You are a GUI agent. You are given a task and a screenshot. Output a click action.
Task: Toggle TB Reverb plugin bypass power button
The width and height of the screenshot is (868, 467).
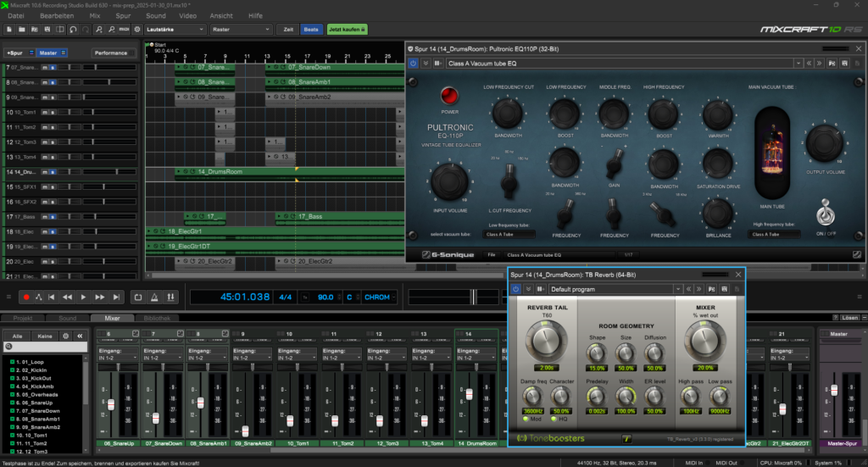coord(516,289)
